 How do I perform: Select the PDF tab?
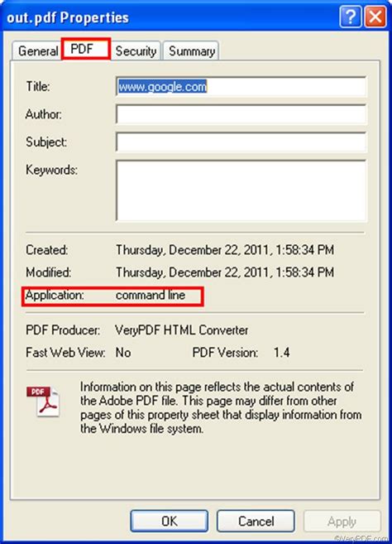point(86,49)
